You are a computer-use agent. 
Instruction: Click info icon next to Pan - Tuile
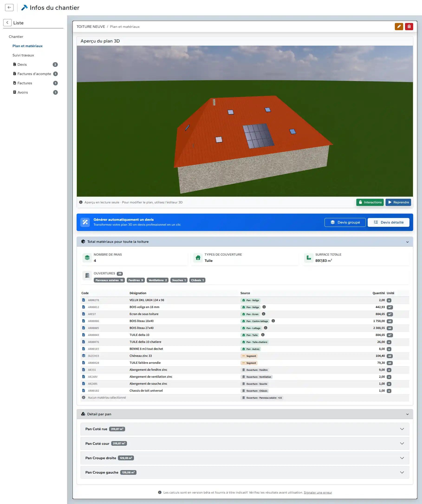[263, 335]
